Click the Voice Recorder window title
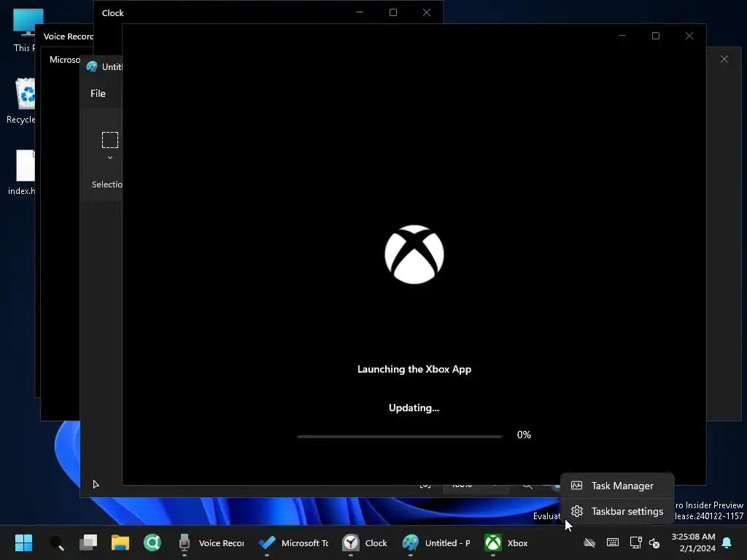The height and width of the screenshot is (560, 747). [68, 36]
